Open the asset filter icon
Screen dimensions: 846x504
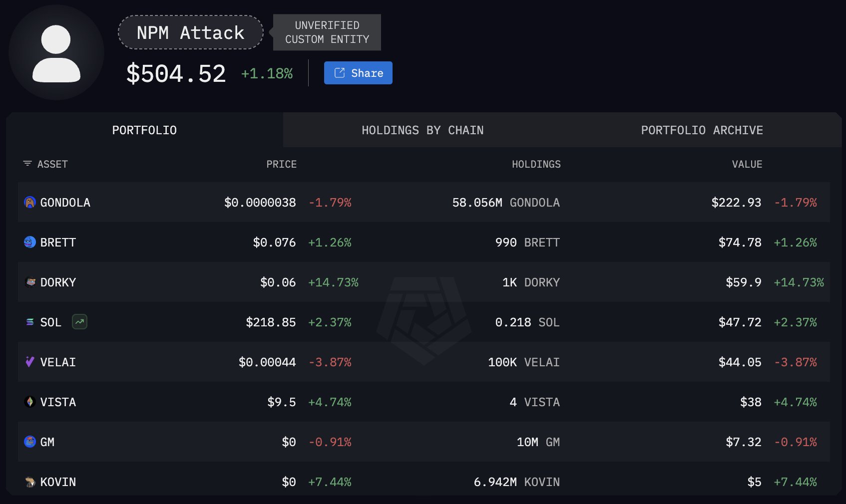pos(27,164)
